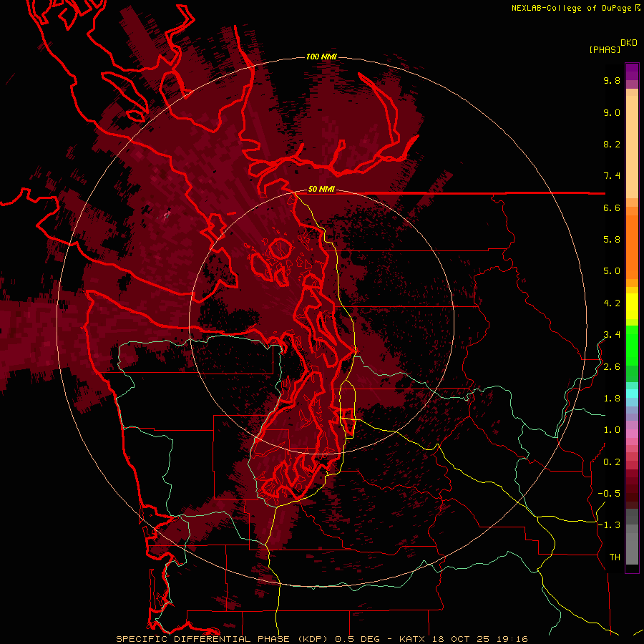
Task: Click the light peach color bar segment
Action: click(x=632, y=147)
